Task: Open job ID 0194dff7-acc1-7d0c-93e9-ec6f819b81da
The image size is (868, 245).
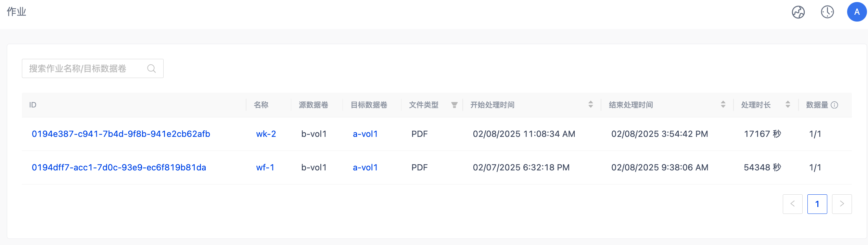Action: coord(119,167)
